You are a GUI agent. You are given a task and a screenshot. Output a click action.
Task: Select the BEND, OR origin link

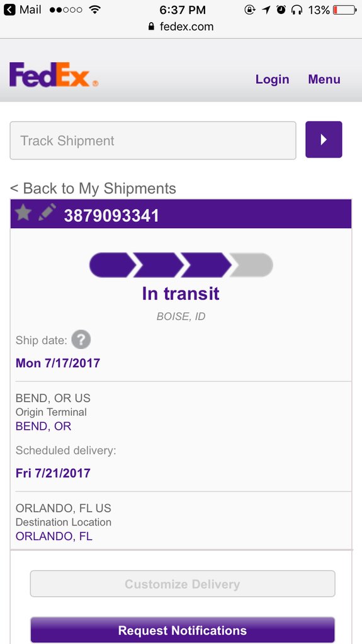43,427
